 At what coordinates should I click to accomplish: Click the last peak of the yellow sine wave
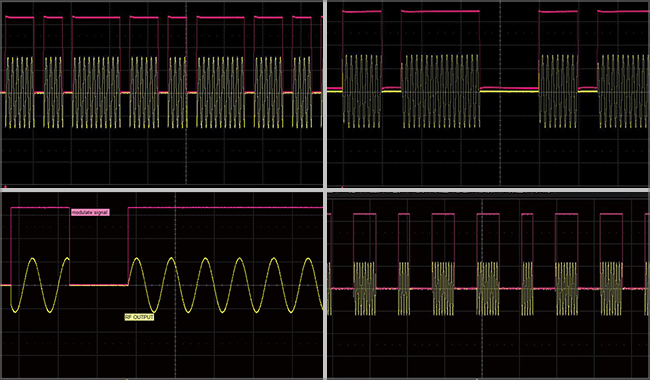point(308,259)
